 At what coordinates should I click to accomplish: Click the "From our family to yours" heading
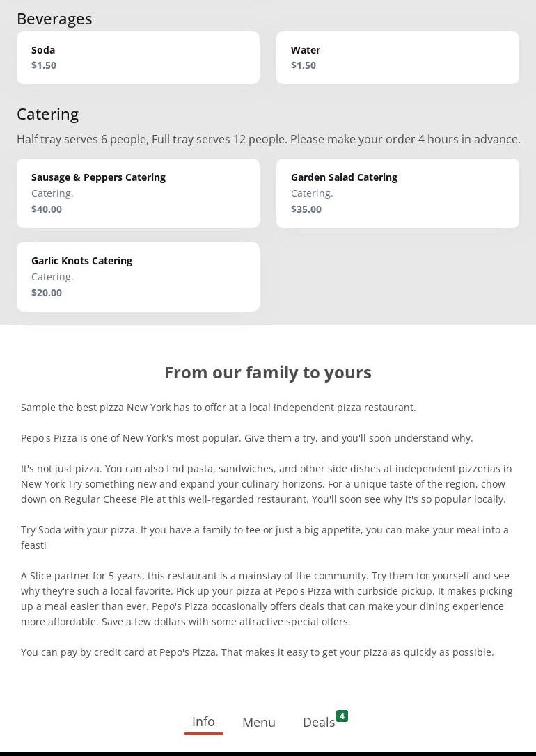pos(268,372)
